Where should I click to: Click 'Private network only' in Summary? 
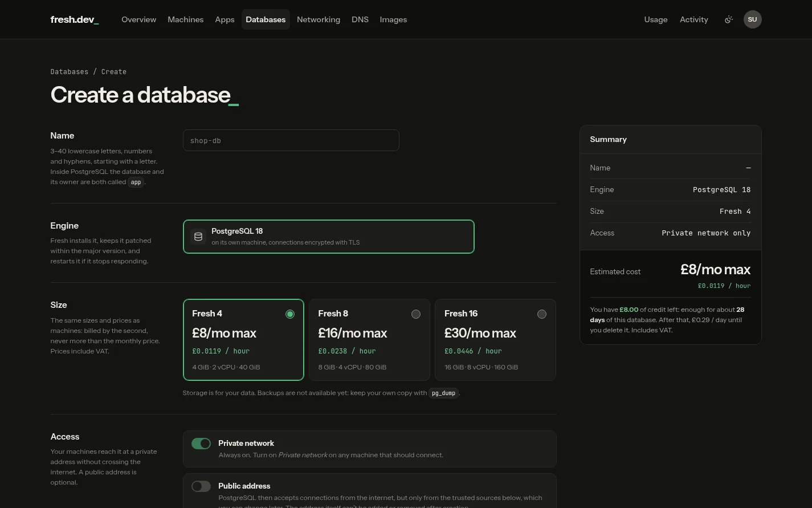point(706,233)
